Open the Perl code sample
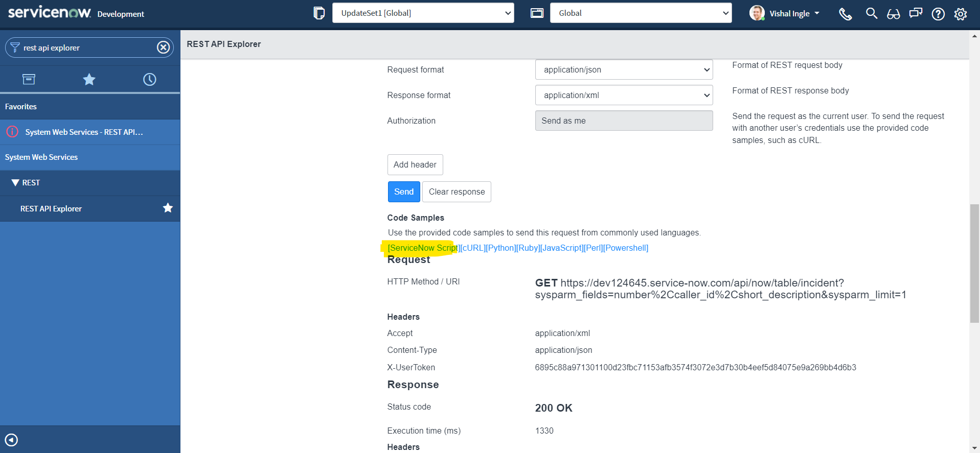 coord(593,248)
